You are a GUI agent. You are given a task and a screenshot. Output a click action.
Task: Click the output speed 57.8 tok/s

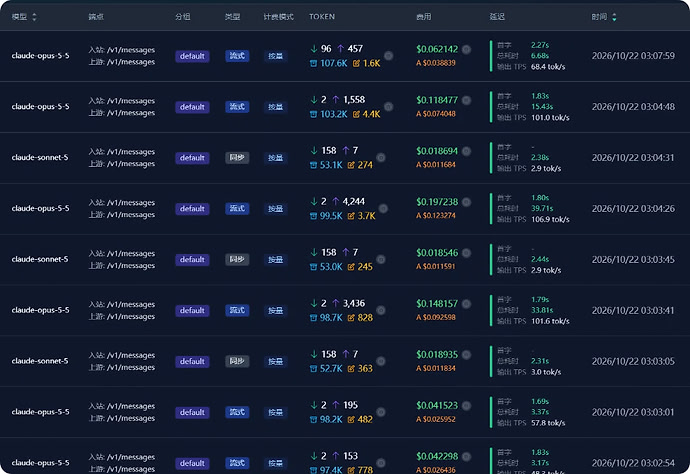click(x=548, y=423)
